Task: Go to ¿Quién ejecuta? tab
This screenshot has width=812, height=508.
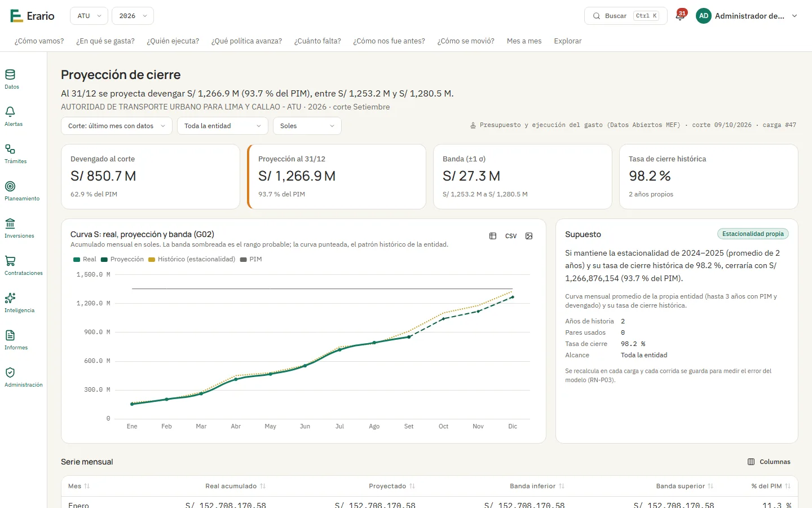Action: 173,41
